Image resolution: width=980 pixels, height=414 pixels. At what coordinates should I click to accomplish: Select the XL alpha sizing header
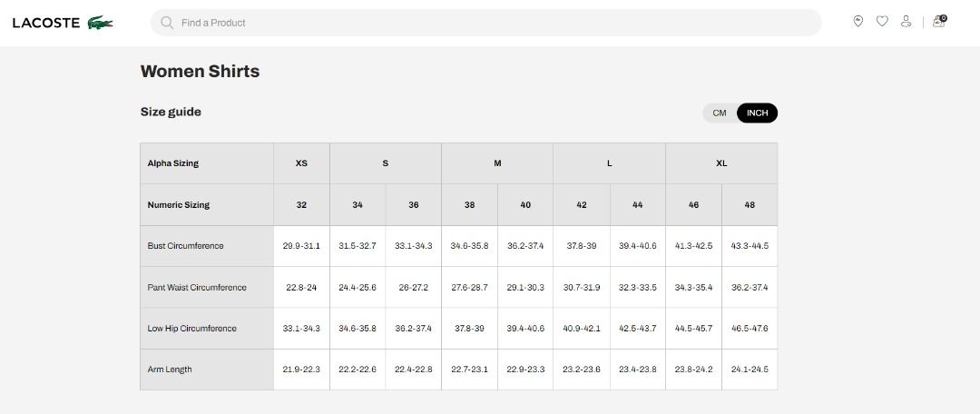pyautogui.click(x=721, y=163)
